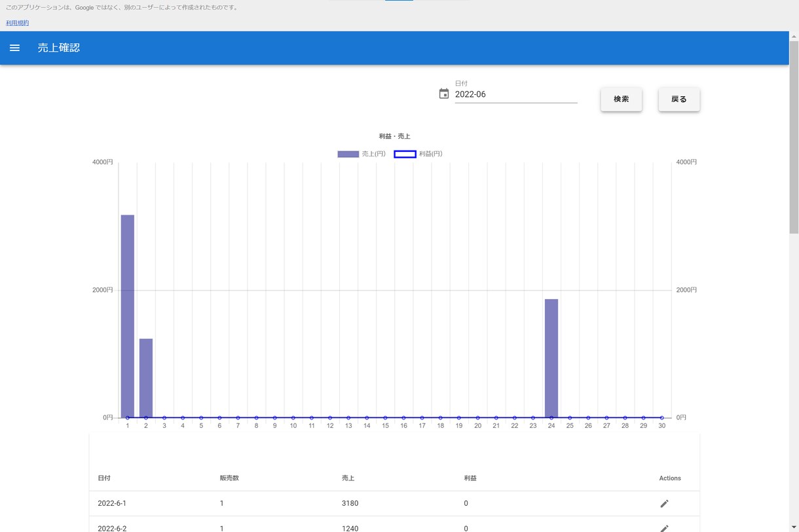Click the 戻る back button
The height and width of the screenshot is (532, 799).
(x=679, y=99)
